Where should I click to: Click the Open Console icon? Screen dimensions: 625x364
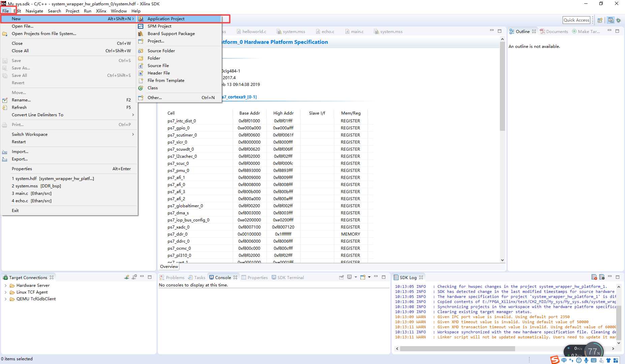(363, 277)
